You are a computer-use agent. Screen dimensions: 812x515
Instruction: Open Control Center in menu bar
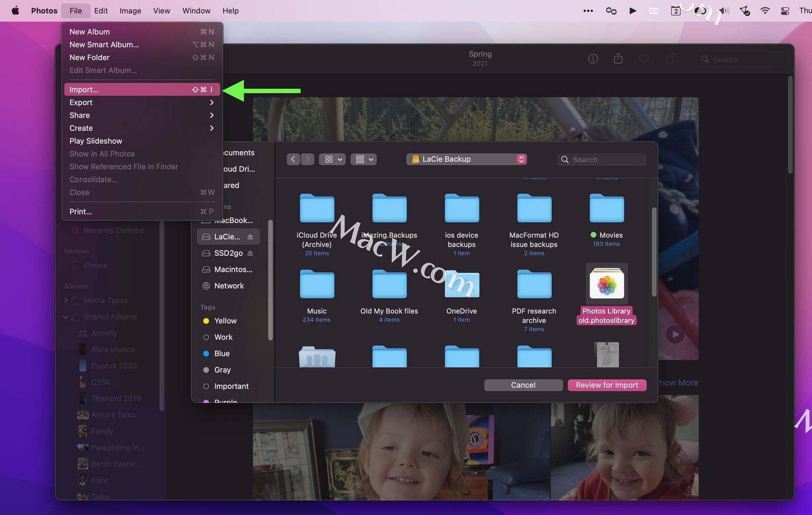click(x=785, y=11)
